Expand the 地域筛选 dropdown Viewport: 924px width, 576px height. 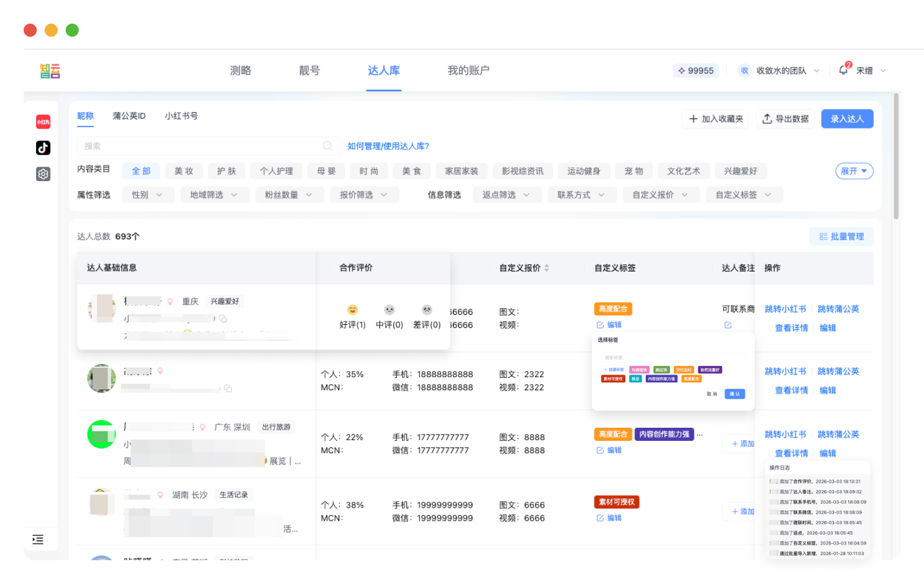[214, 195]
